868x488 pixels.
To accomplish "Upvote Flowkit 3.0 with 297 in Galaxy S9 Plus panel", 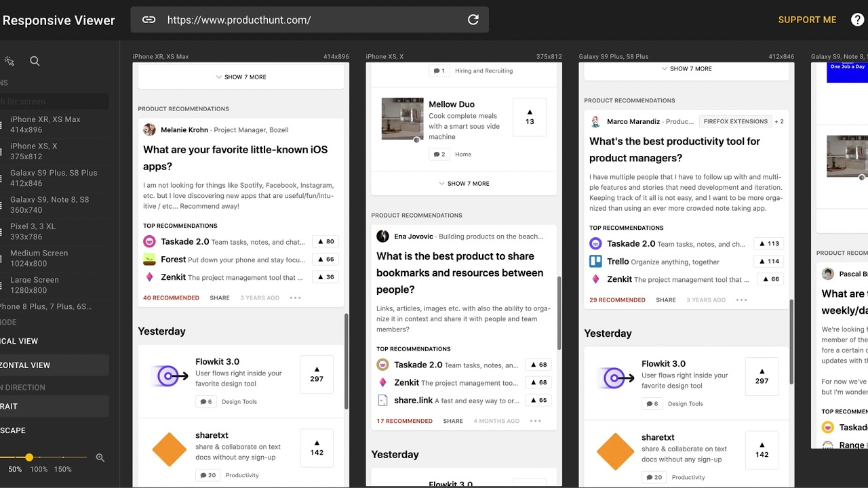I will tap(762, 376).
